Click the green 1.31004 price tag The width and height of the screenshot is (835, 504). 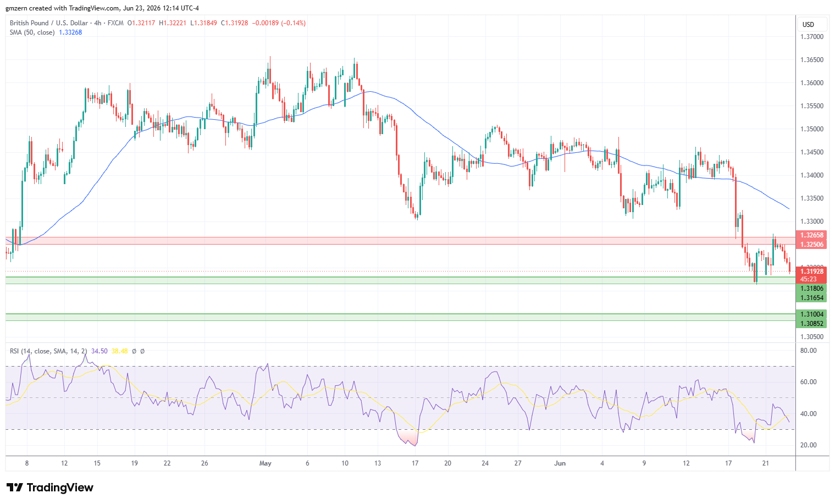click(x=811, y=314)
